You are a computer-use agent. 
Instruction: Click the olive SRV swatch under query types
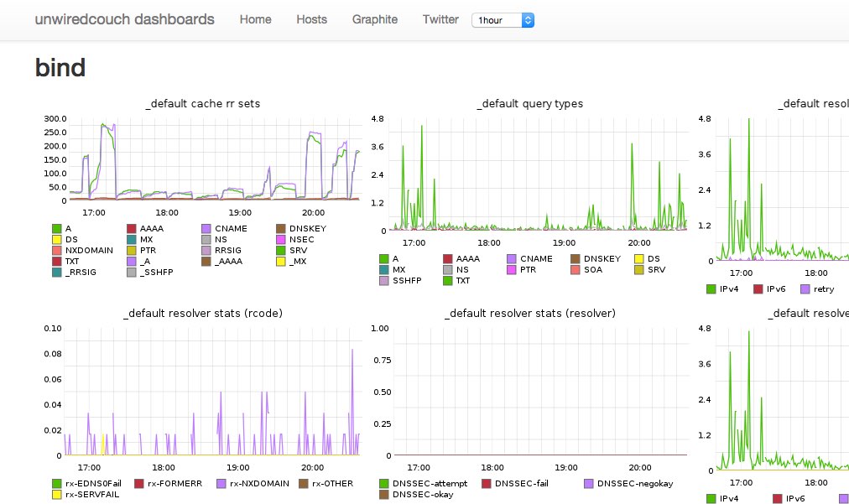point(639,269)
